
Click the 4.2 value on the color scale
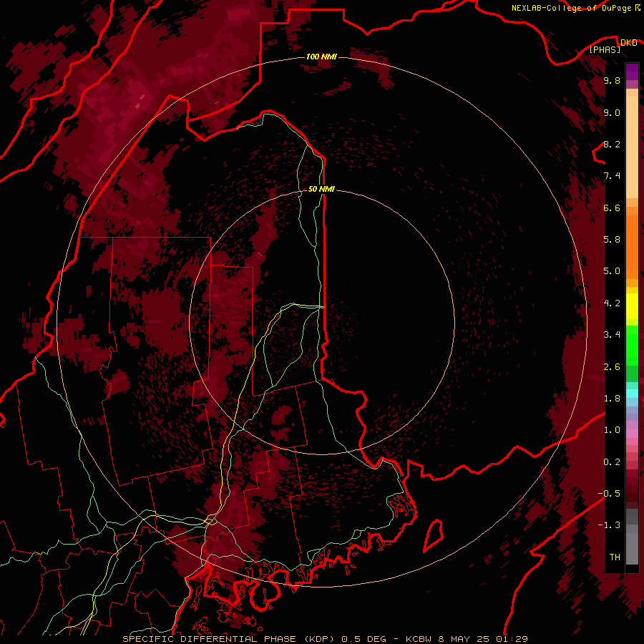click(612, 303)
